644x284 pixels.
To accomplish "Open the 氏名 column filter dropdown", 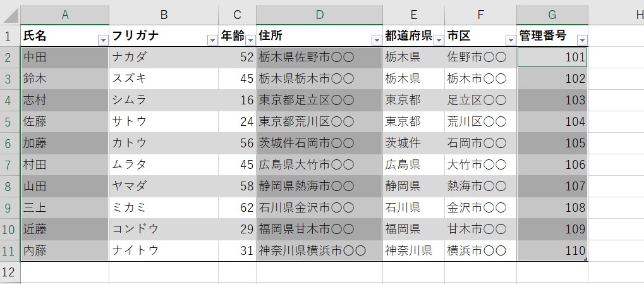I will [103, 40].
